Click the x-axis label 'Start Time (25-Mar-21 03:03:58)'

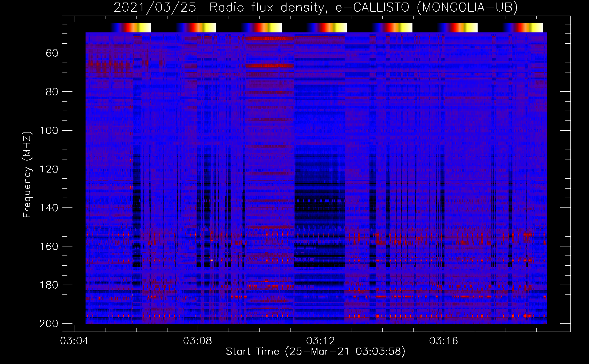316,352
